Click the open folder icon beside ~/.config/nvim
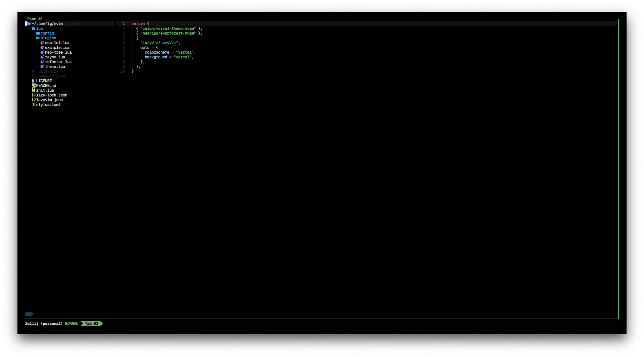This screenshot has height=357, width=644. [29, 24]
